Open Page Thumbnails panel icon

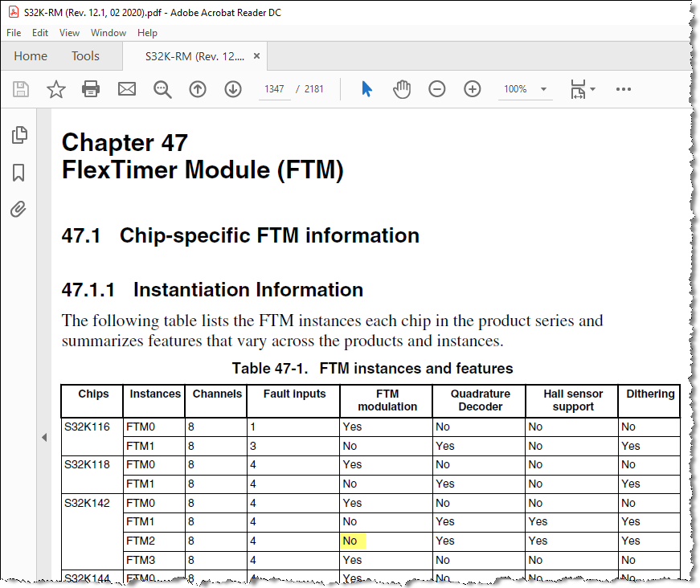coord(19,135)
